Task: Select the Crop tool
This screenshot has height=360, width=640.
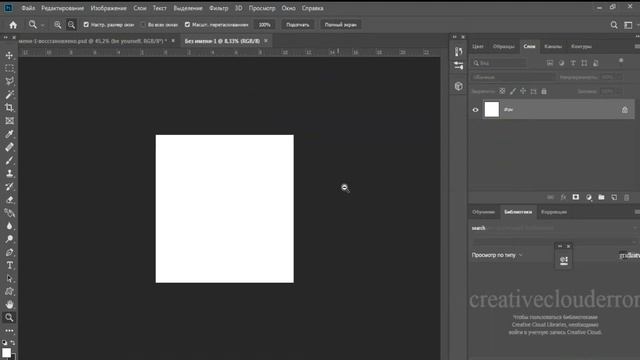Action: (9, 107)
